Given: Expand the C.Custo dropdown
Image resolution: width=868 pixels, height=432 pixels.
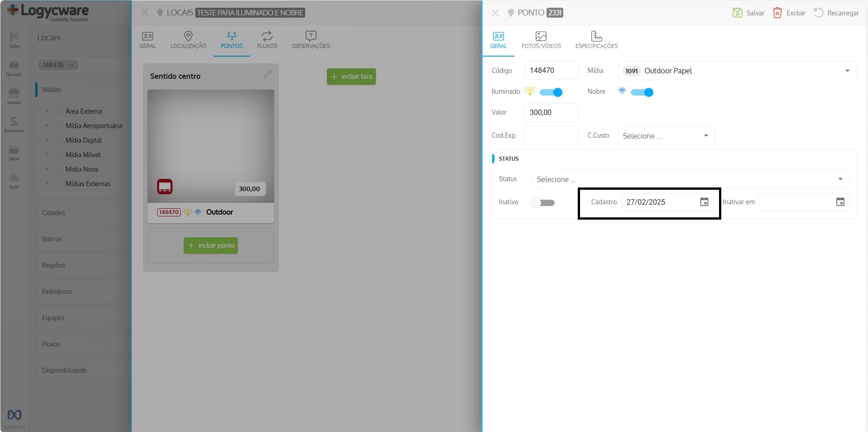Looking at the screenshot, I should [x=666, y=136].
